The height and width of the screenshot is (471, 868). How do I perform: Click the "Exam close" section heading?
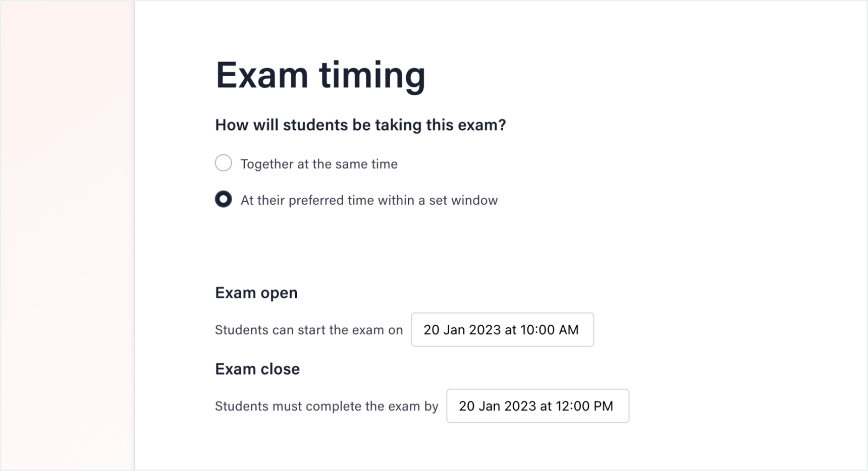point(257,369)
